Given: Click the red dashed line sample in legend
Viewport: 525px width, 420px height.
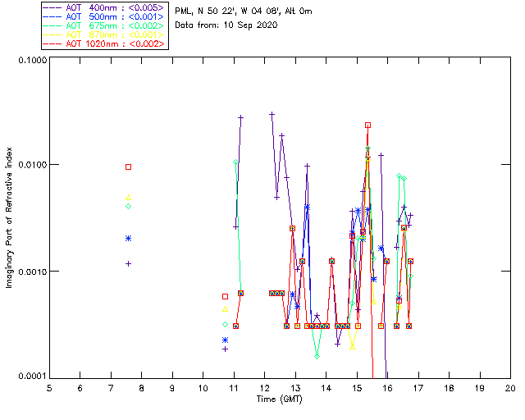Looking at the screenshot, I should click(x=52, y=43).
